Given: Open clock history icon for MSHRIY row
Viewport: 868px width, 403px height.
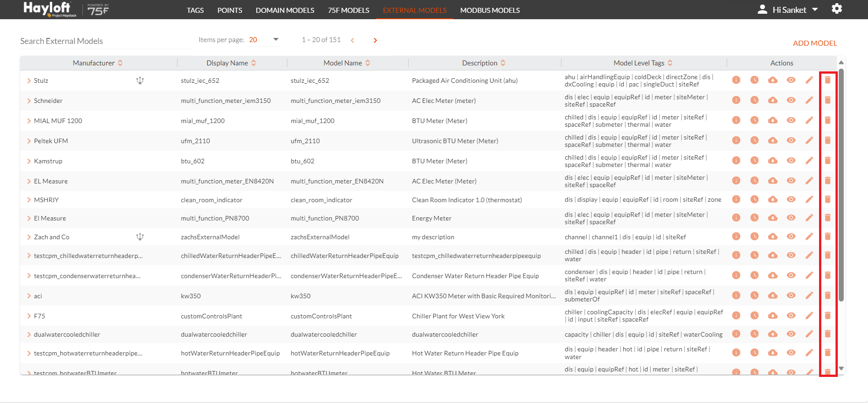Looking at the screenshot, I should point(755,199).
